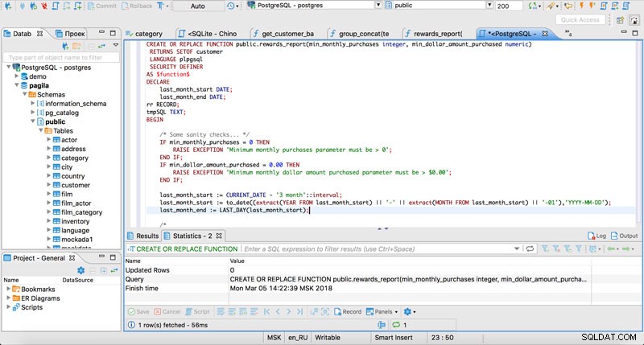Click the Open Perspective icon
Viewport: 644px width, 345px height.
pyautogui.click(x=620, y=19)
